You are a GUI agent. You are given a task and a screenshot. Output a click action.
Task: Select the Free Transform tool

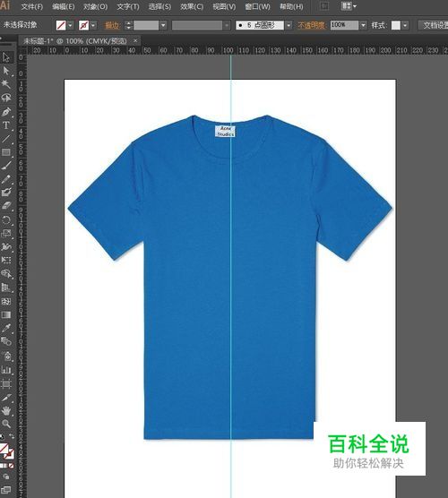pyautogui.click(x=6, y=261)
